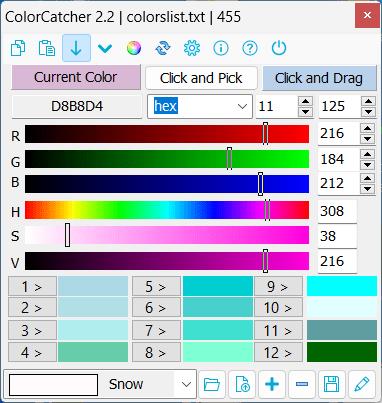Select the Click and Pick button
The height and width of the screenshot is (403, 382).
pyautogui.click(x=201, y=78)
